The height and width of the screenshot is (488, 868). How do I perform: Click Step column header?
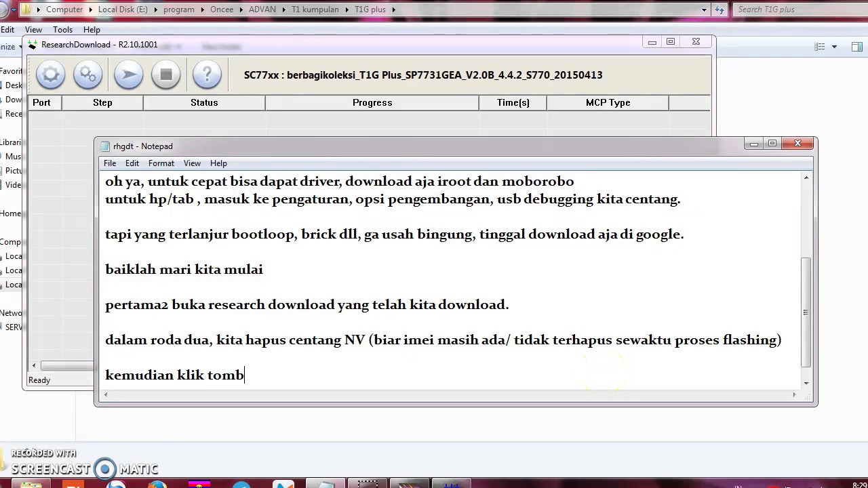[102, 103]
